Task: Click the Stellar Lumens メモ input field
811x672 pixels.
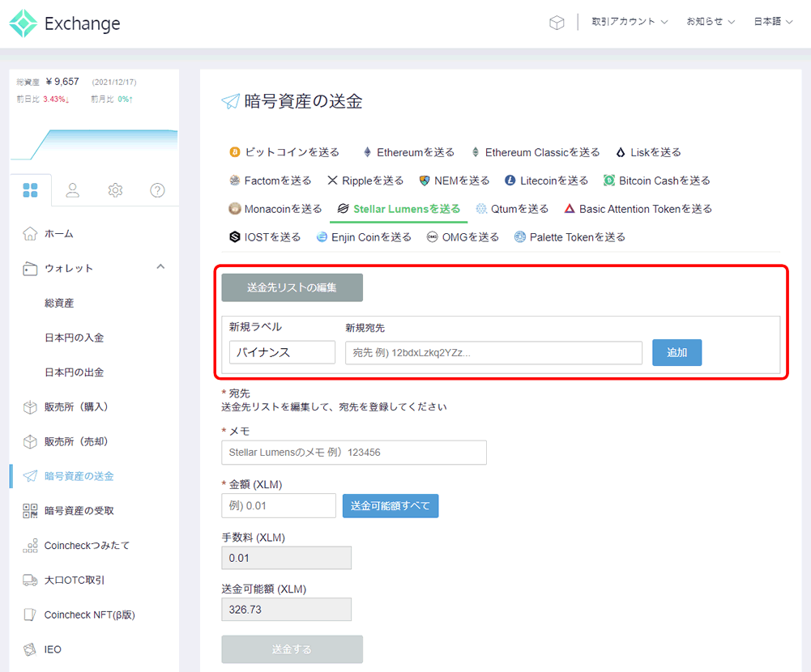Action: [x=354, y=453]
